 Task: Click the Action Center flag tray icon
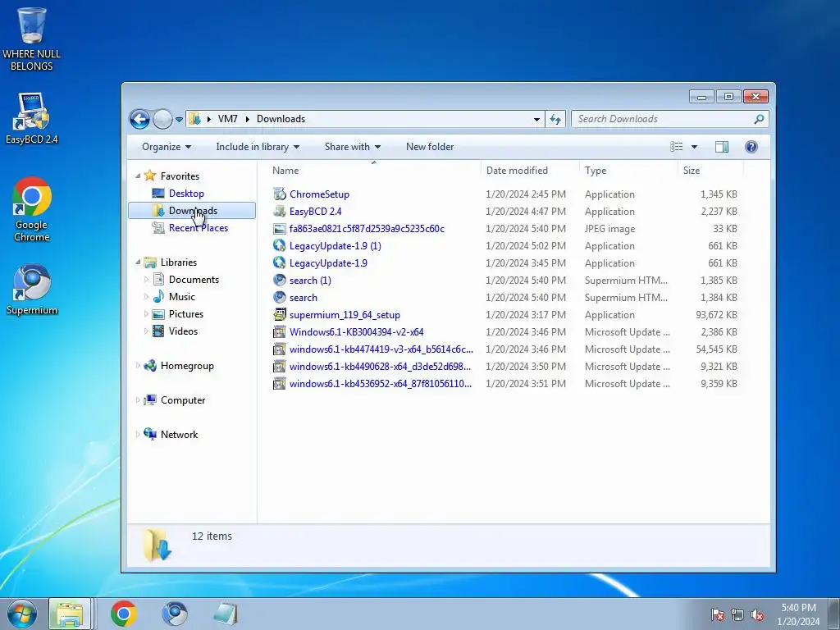click(717, 614)
